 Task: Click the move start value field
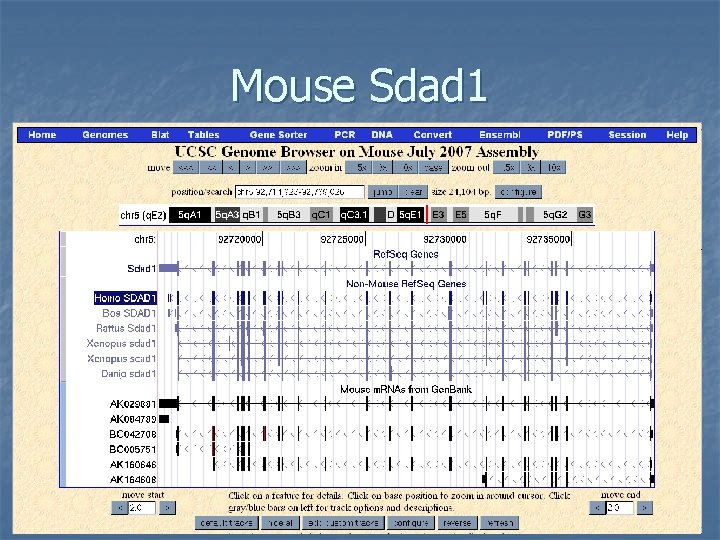(142, 508)
